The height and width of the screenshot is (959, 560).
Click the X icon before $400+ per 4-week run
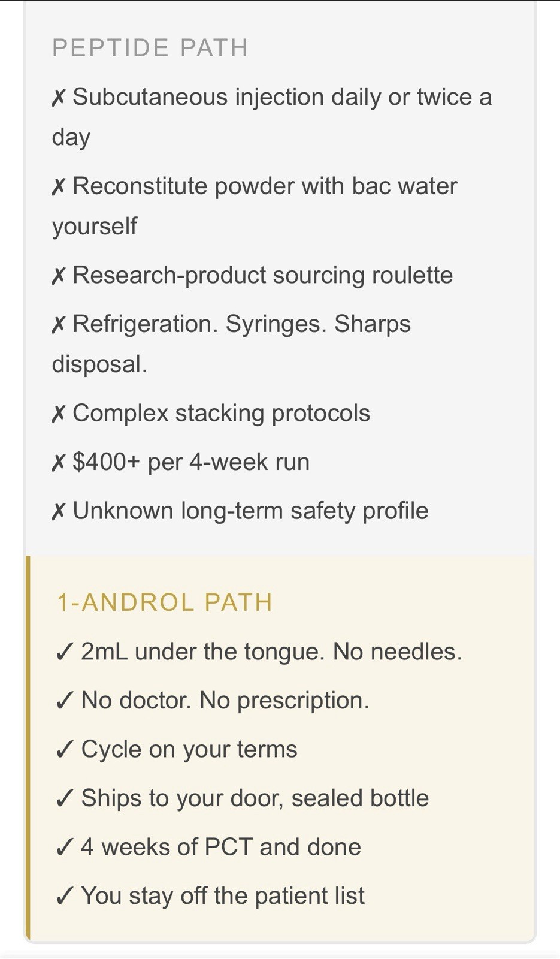click(x=58, y=462)
